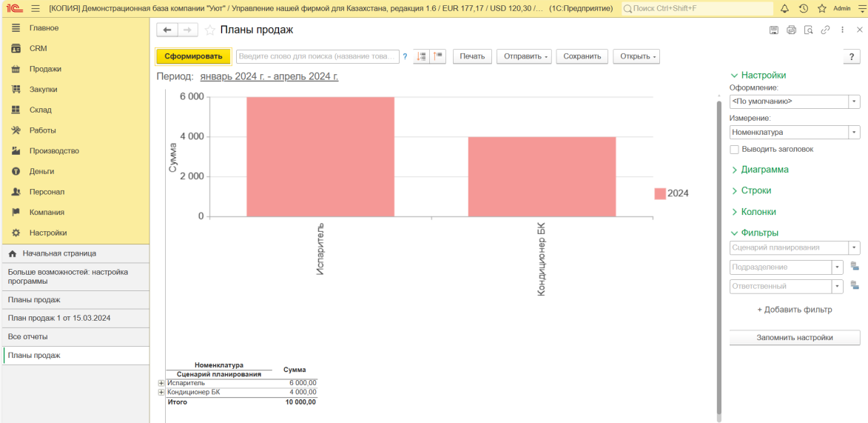Click the pink 2024 legend color swatch

coord(659,193)
